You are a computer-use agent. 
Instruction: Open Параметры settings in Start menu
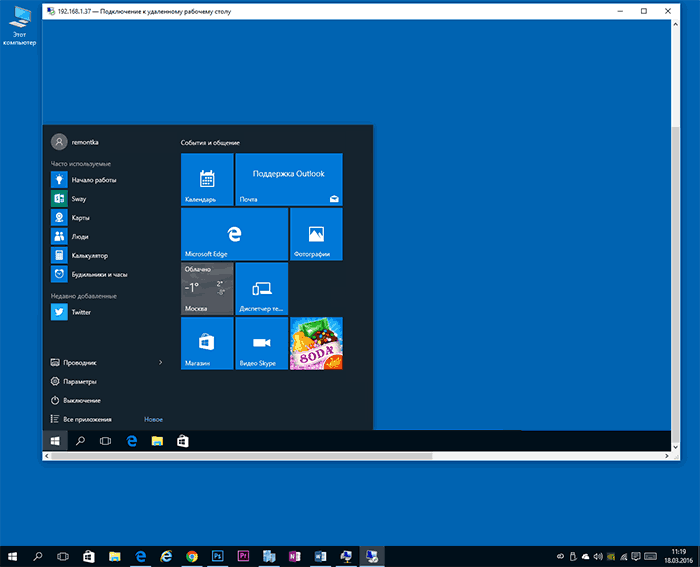74,381
